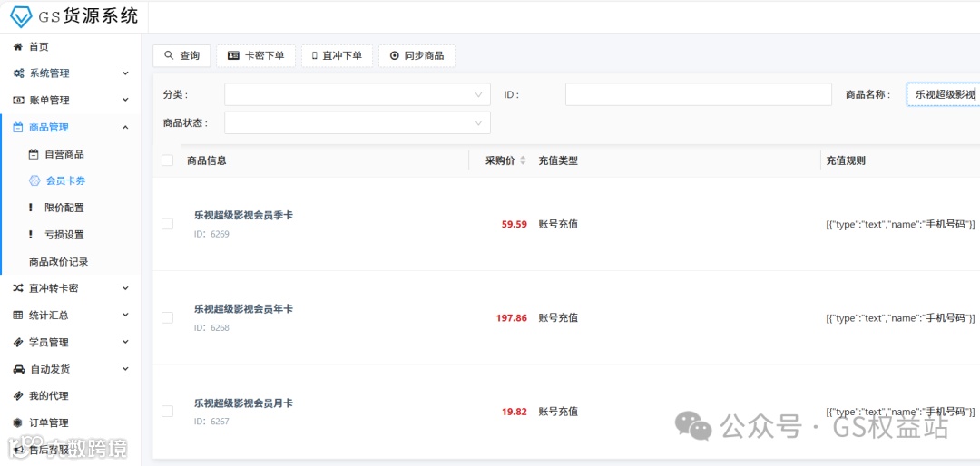
Task: Expand 自动发货 menu chevron
Action: click(x=125, y=369)
